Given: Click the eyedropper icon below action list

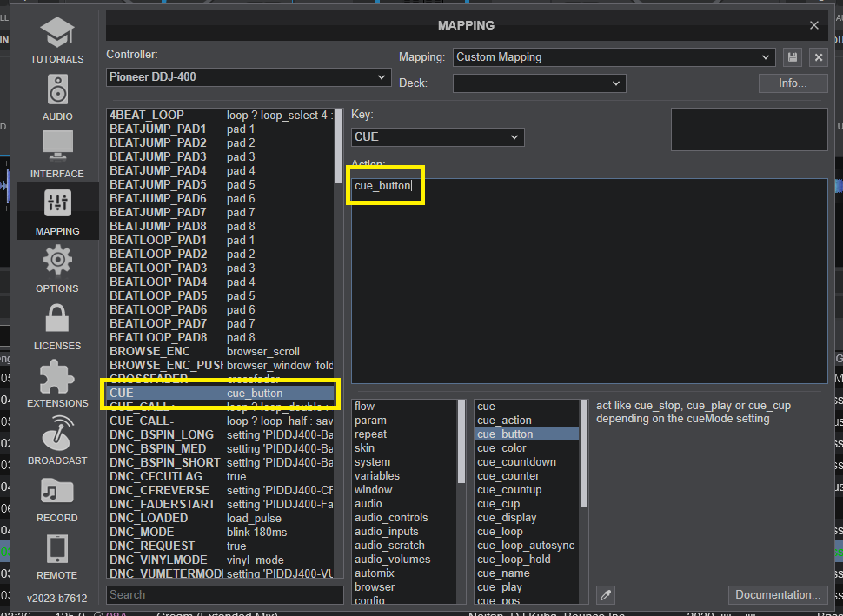Looking at the screenshot, I should click(606, 594).
